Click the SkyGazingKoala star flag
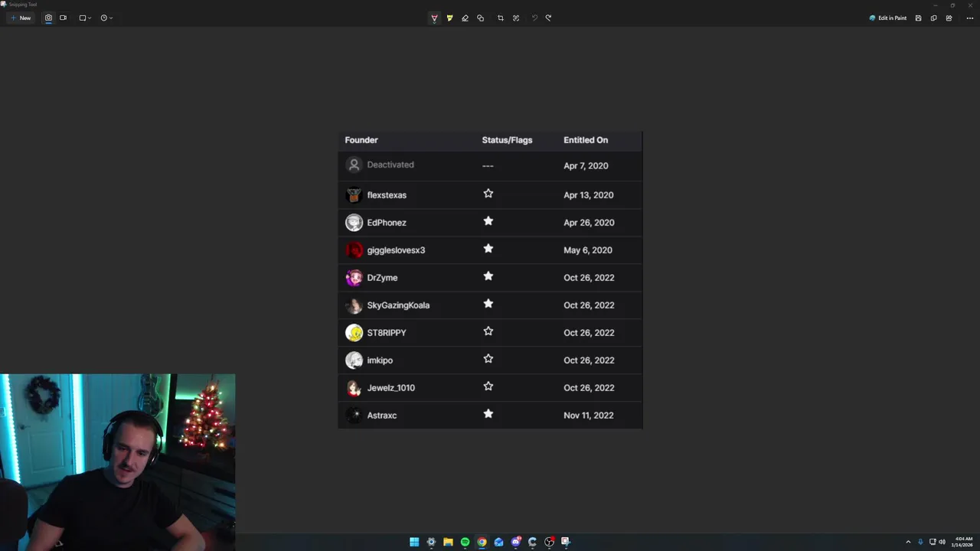980x551 pixels. (x=488, y=304)
